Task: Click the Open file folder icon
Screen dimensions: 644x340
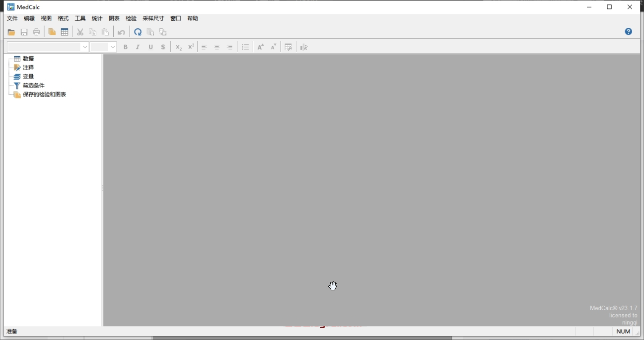Action: pos(11,32)
